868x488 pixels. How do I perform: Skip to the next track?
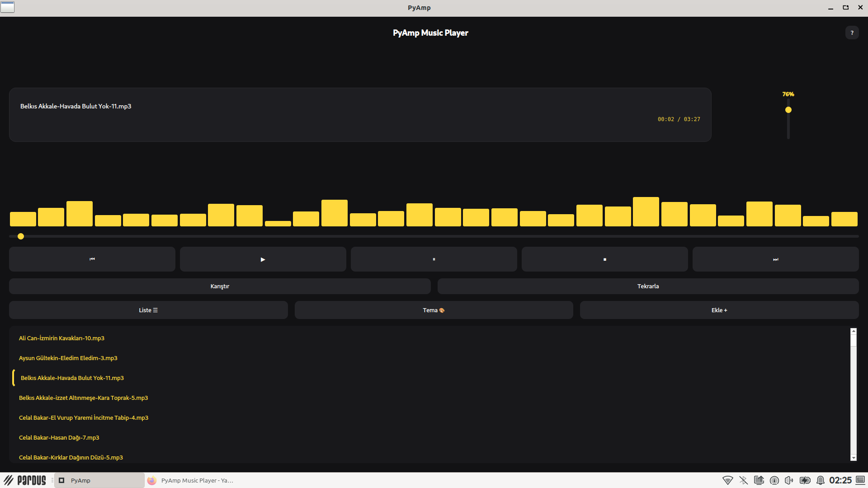[x=775, y=259]
